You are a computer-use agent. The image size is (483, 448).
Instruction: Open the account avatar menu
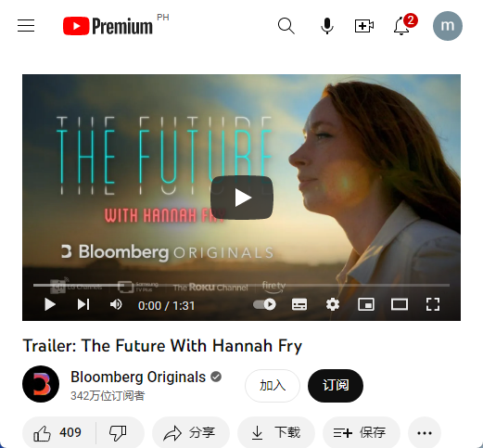[448, 26]
